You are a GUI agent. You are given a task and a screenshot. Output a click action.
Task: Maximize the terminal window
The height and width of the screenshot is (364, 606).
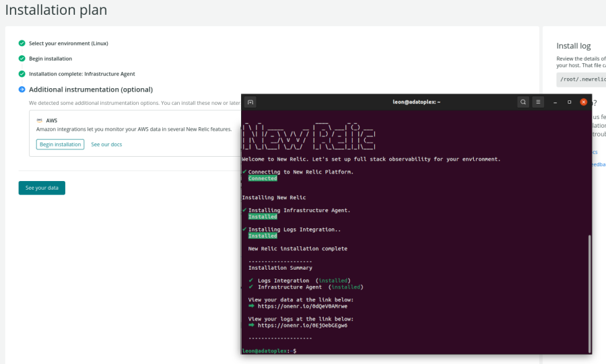tap(570, 102)
